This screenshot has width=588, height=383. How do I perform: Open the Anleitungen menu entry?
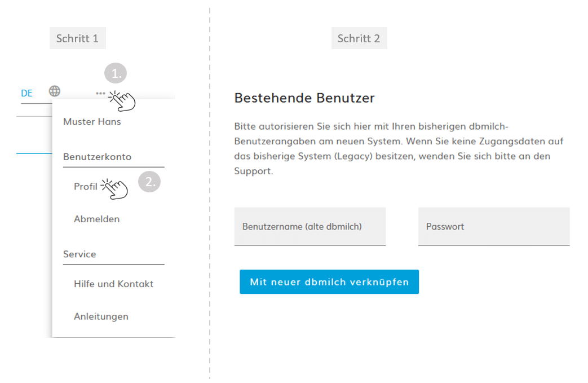pyautogui.click(x=101, y=316)
